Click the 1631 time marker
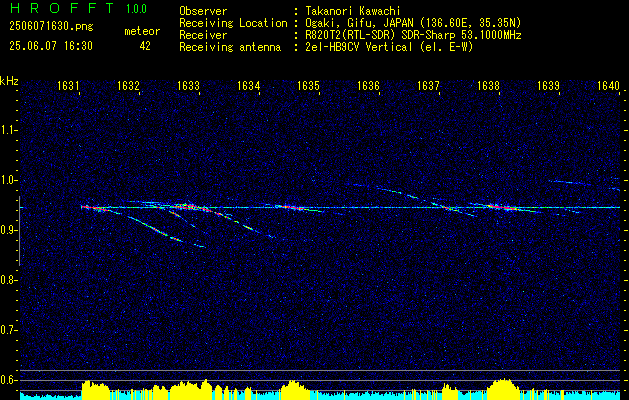The image size is (629, 400). (68, 85)
